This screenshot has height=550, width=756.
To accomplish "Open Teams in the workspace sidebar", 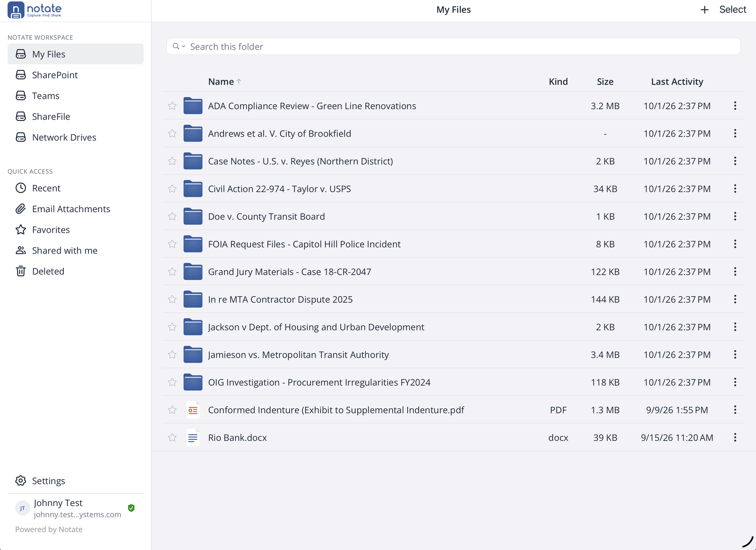I will tap(76, 95).
